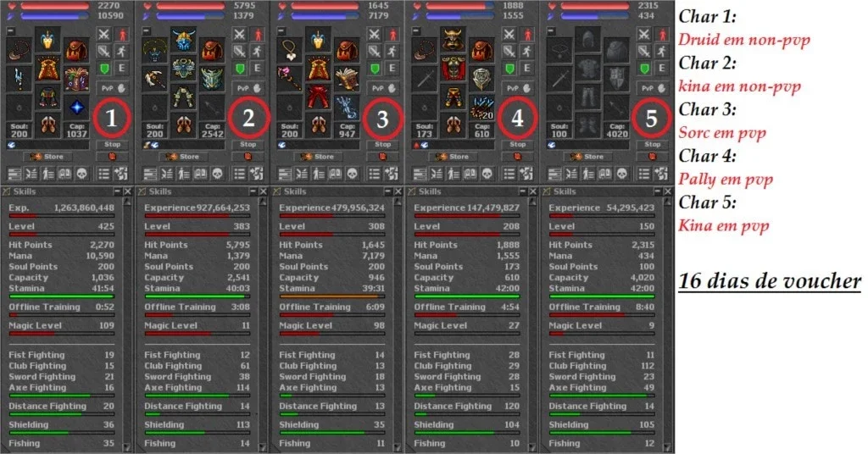
Task: Open the book icon in Cap 4020 panel
Action: 605,174
